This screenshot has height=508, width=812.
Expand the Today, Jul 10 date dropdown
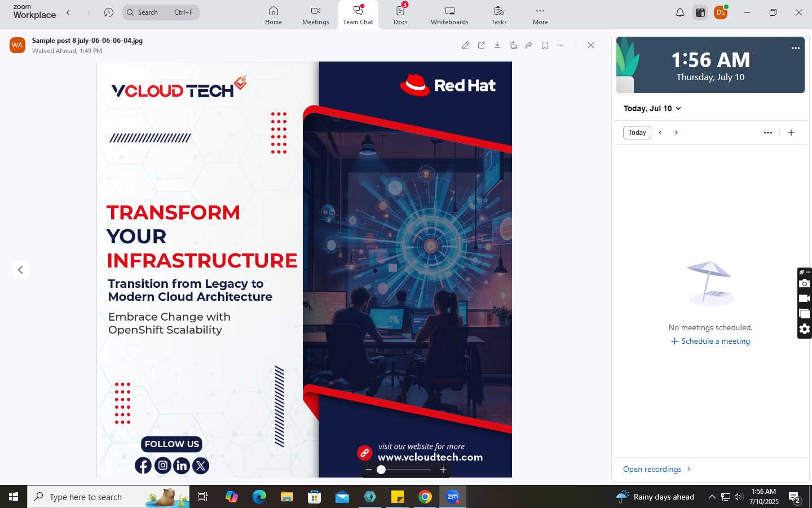click(652, 108)
